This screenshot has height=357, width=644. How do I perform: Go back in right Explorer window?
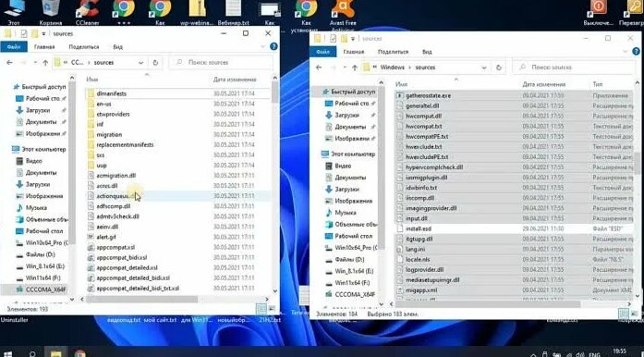point(319,67)
